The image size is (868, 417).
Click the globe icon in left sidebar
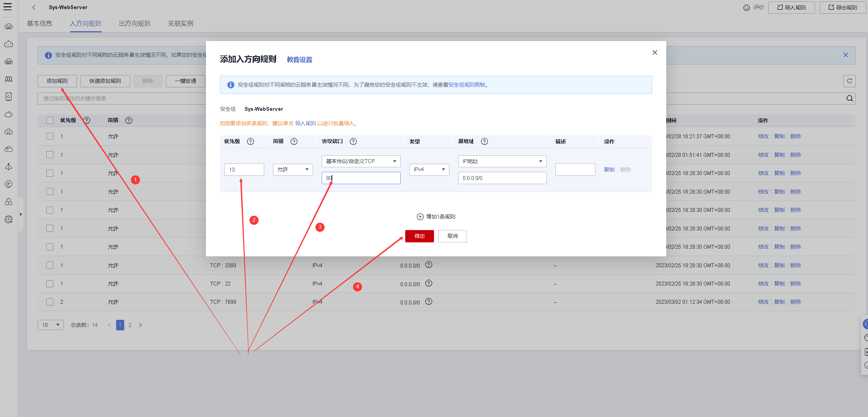[x=9, y=220]
